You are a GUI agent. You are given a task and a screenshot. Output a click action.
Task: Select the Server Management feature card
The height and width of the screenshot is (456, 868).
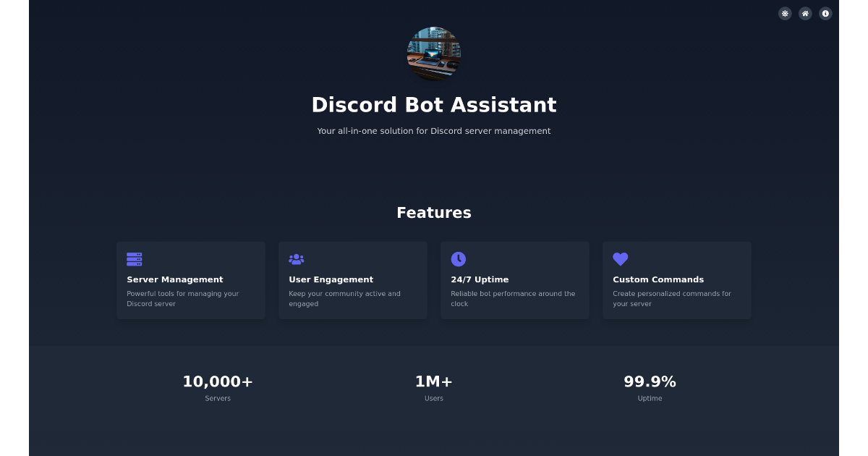point(190,280)
